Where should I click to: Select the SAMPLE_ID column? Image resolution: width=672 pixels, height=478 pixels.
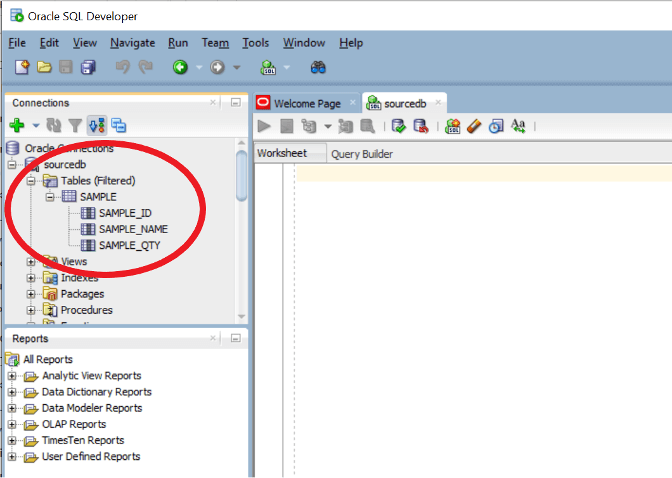click(x=116, y=213)
